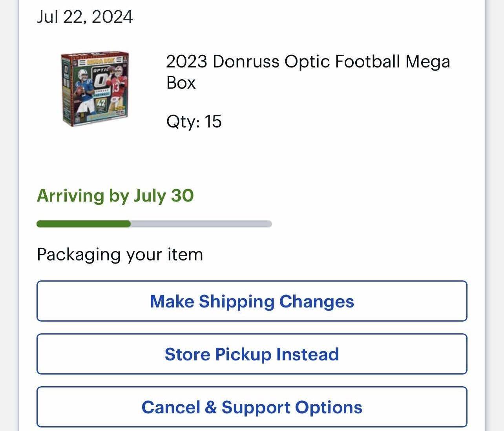Click the yellow Panini logo on the box
Viewport: 504px width, 431px height.
coord(120,107)
